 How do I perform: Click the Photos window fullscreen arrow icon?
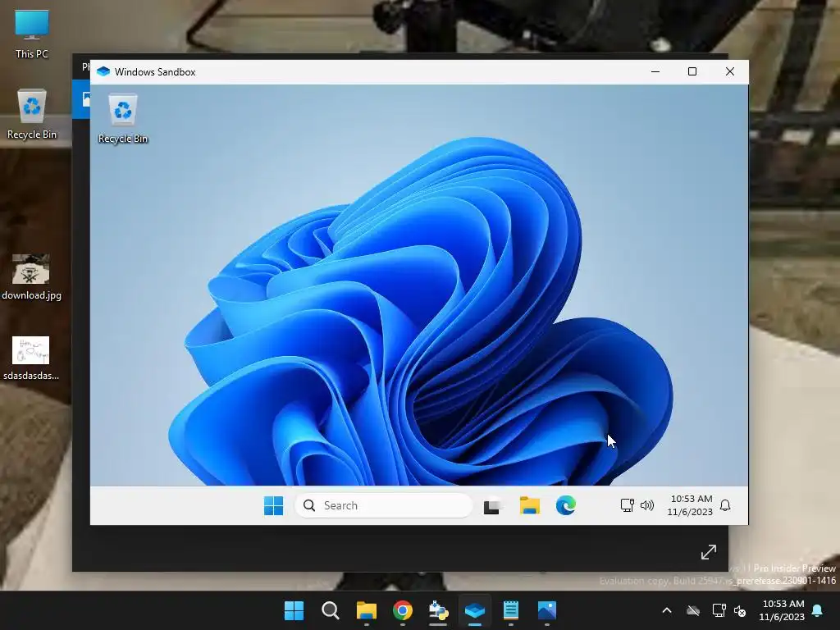coord(709,552)
